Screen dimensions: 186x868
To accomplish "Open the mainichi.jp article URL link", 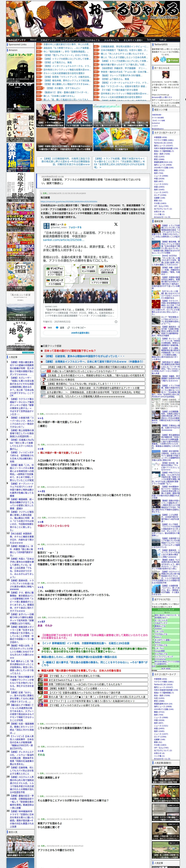I will [x=69, y=202].
